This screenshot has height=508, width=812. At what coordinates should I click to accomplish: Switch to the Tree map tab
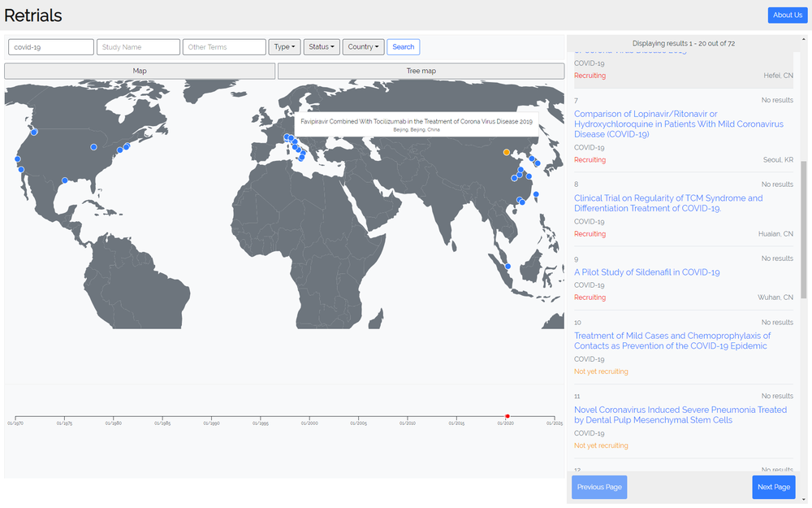[x=421, y=72]
